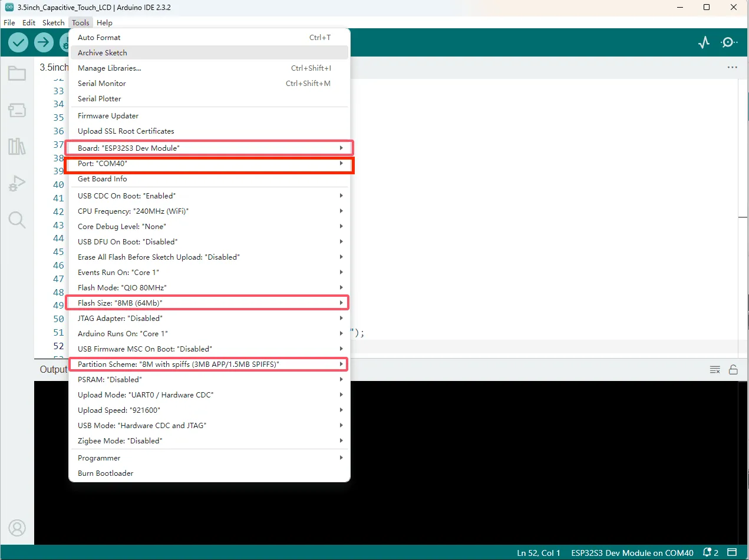Screen dimensions: 749x560
Task: Click the editor vertical scrollbar
Action: tap(744, 218)
